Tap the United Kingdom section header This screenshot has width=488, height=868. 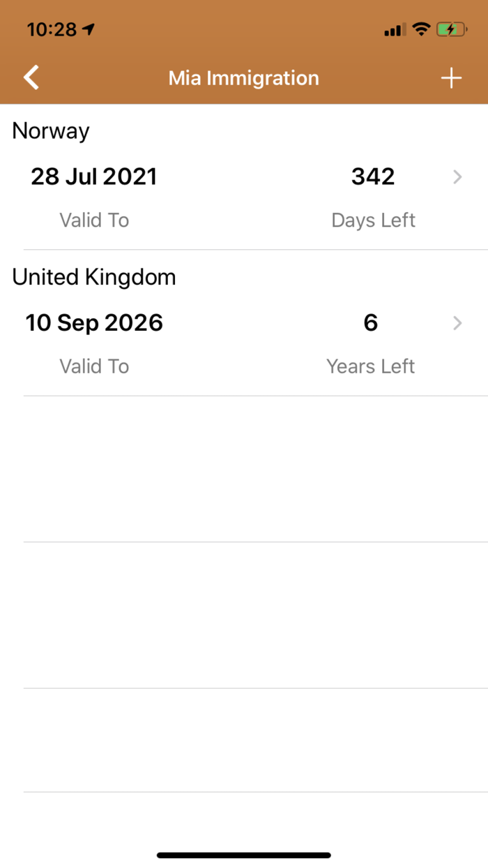[x=94, y=277]
